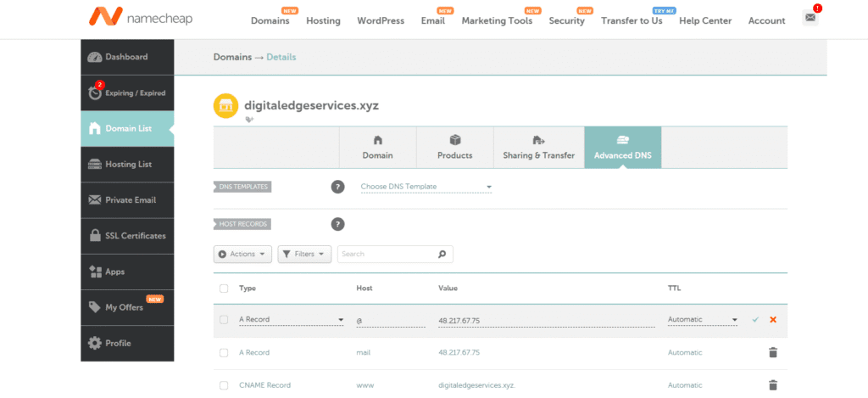Open the Marketing Tools top menu

[x=497, y=21]
